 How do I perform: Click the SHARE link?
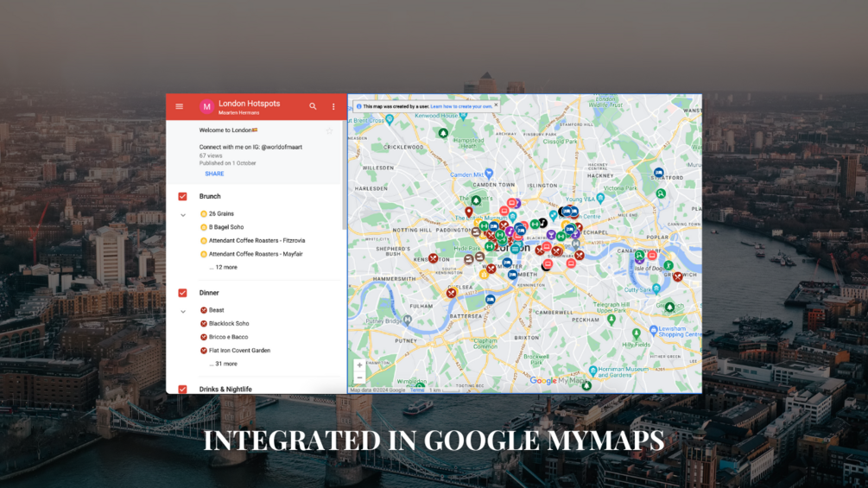[x=214, y=174]
